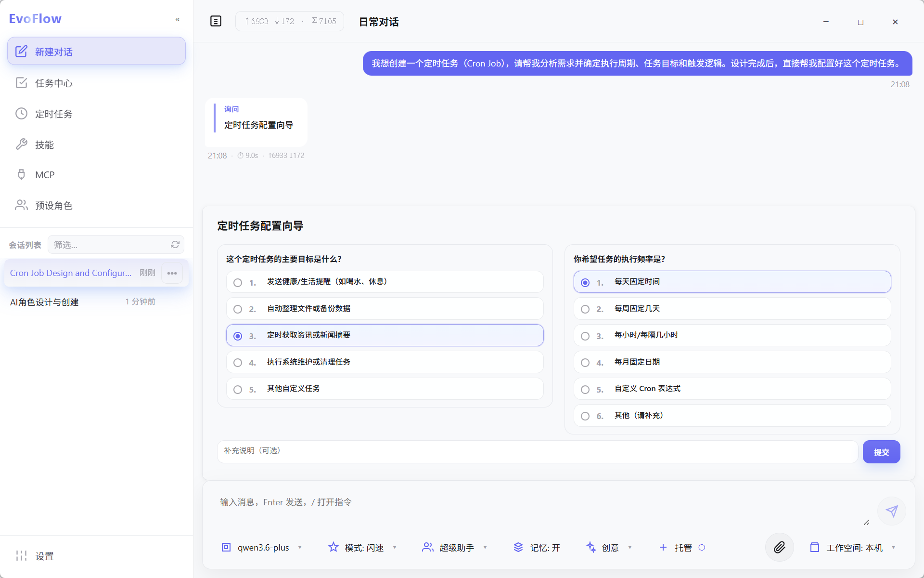The width and height of the screenshot is (924, 578).
Task: Click the 日常对话 conversation title
Action: pyautogui.click(x=379, y=22)
